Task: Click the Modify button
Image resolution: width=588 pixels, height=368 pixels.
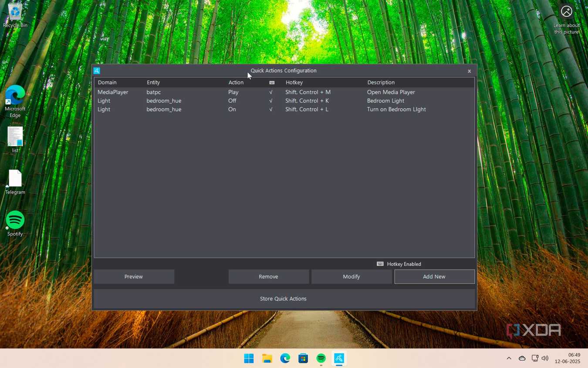Action: pos(351,276)
